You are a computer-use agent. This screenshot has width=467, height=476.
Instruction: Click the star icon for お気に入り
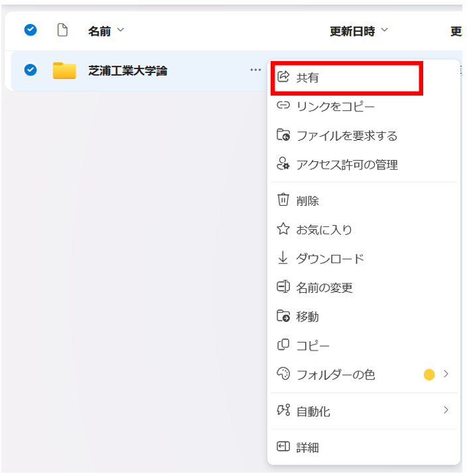(283, 230)
